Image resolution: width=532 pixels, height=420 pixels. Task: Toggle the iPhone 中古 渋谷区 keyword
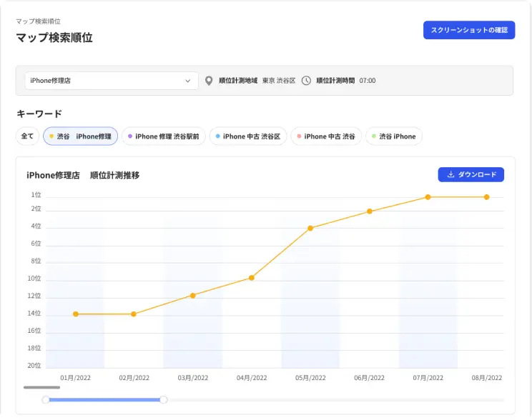click(248, 136)
